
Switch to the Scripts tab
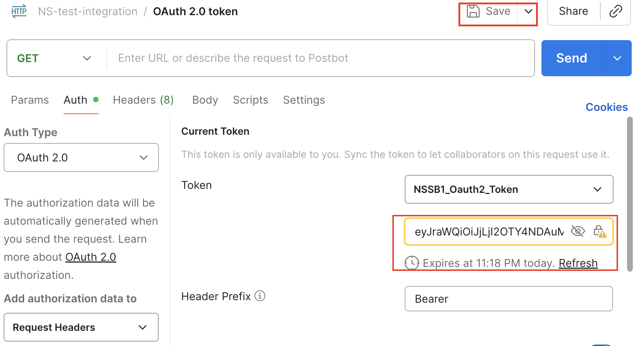click(251, 100)
